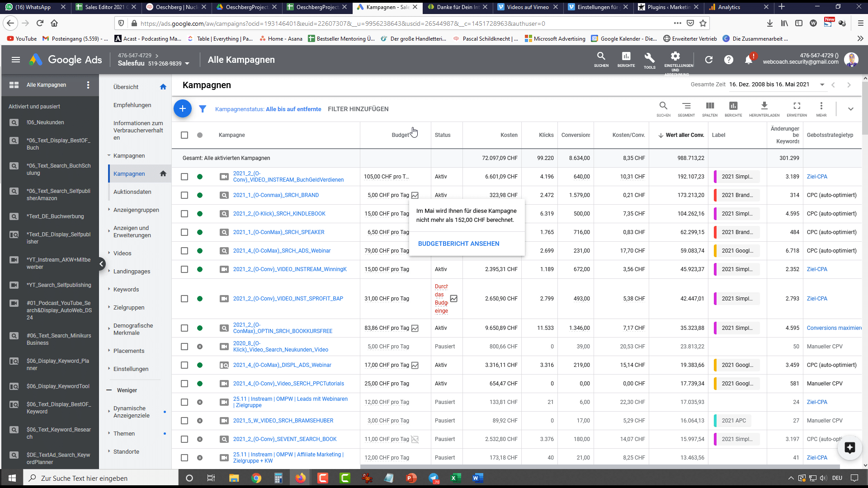868x488 pixels.
Task: Click BUDGETBERICHT ANSEHEN link
Action: [458, 244]
